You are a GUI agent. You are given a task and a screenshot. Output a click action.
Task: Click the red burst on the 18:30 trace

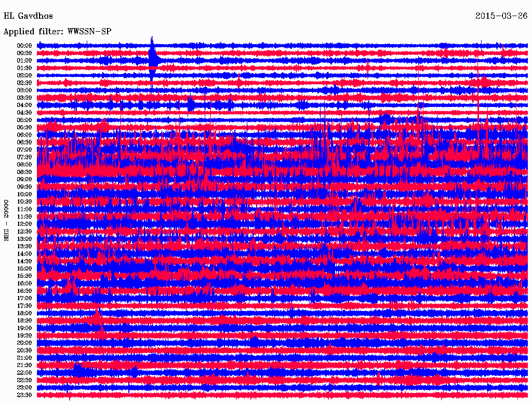(97, 317)
